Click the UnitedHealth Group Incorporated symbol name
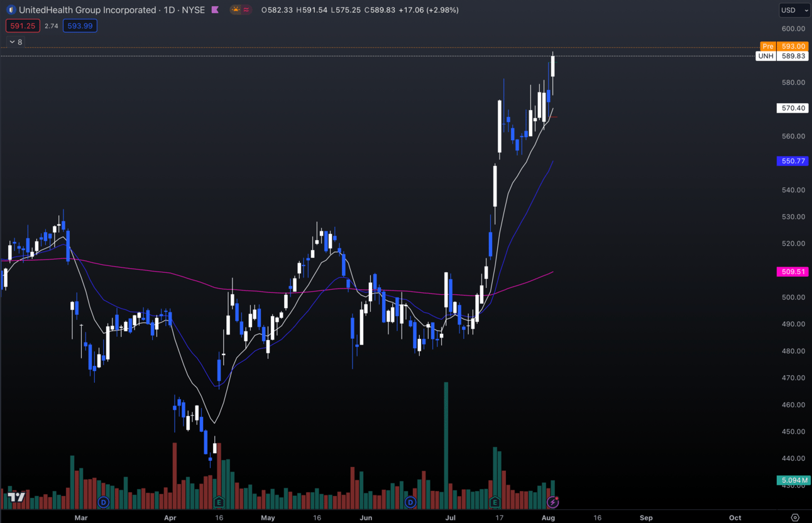 pos(87,10)
